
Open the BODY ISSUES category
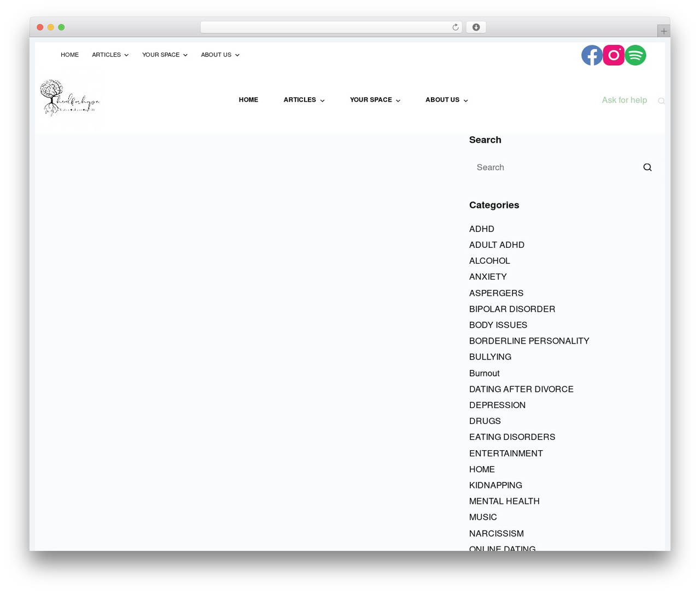(498, 325)
